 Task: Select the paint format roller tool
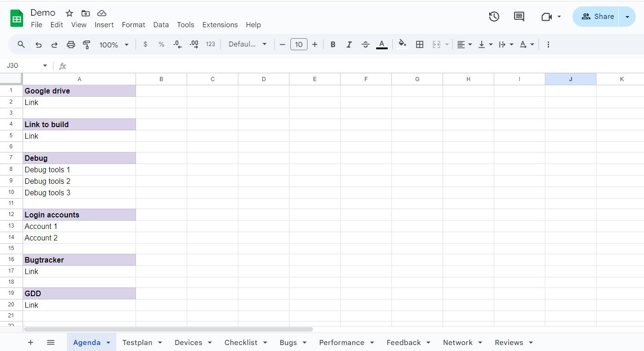(87, 45)
